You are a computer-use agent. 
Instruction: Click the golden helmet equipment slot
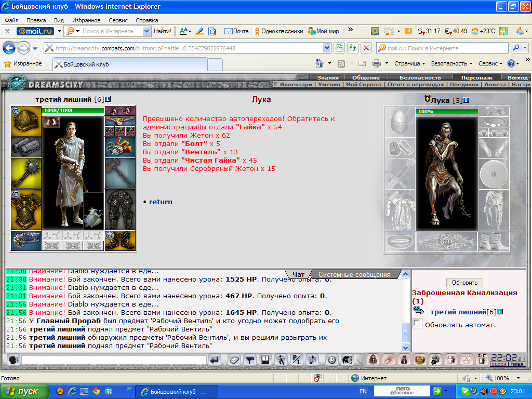point(26,121)
